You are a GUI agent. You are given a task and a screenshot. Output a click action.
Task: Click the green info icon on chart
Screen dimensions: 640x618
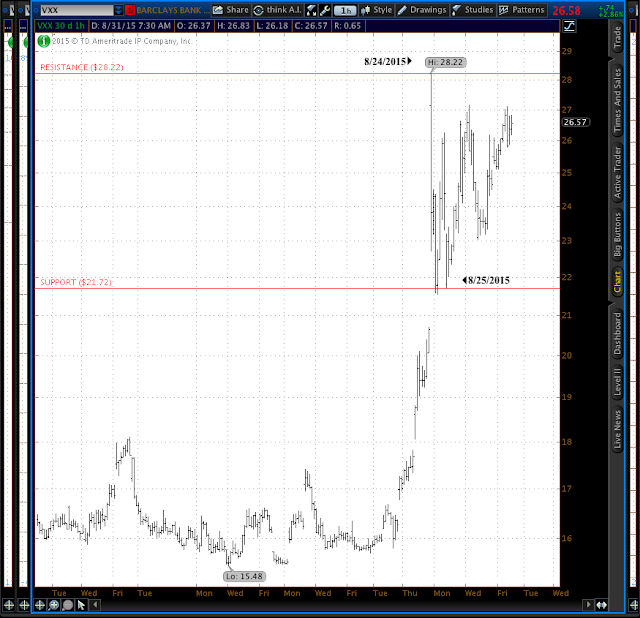coord(43,41)
